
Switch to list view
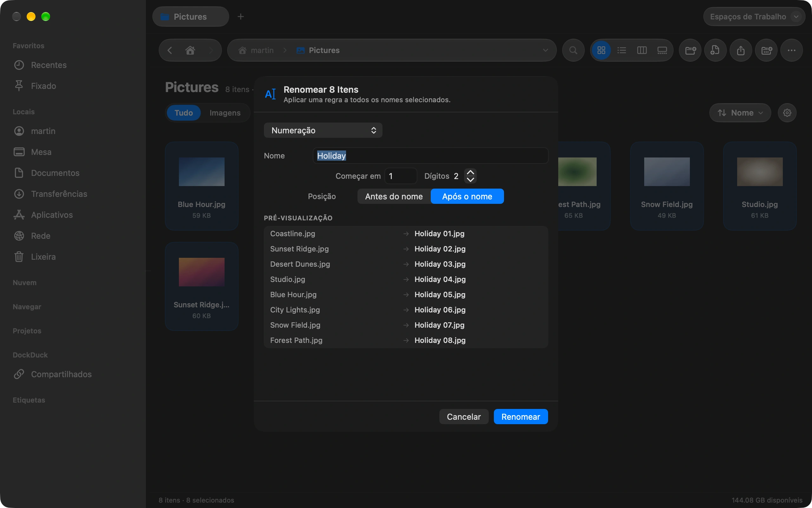point(622,50)
